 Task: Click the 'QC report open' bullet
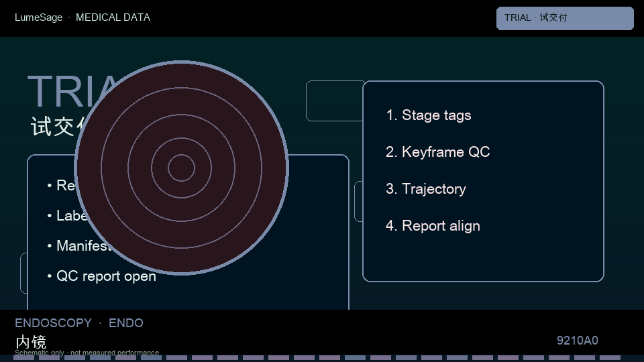(x=102, y=276)
